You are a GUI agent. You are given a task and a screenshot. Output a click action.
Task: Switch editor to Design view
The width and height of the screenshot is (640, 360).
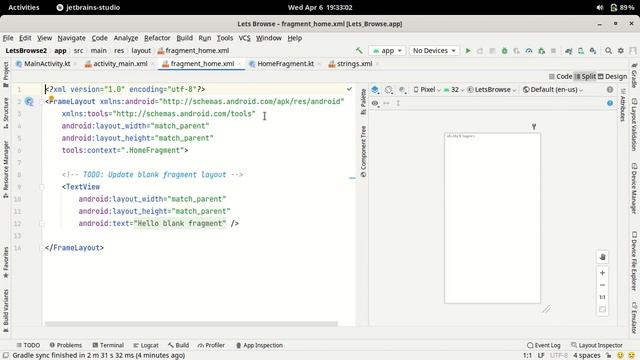[x=612, y=76]
